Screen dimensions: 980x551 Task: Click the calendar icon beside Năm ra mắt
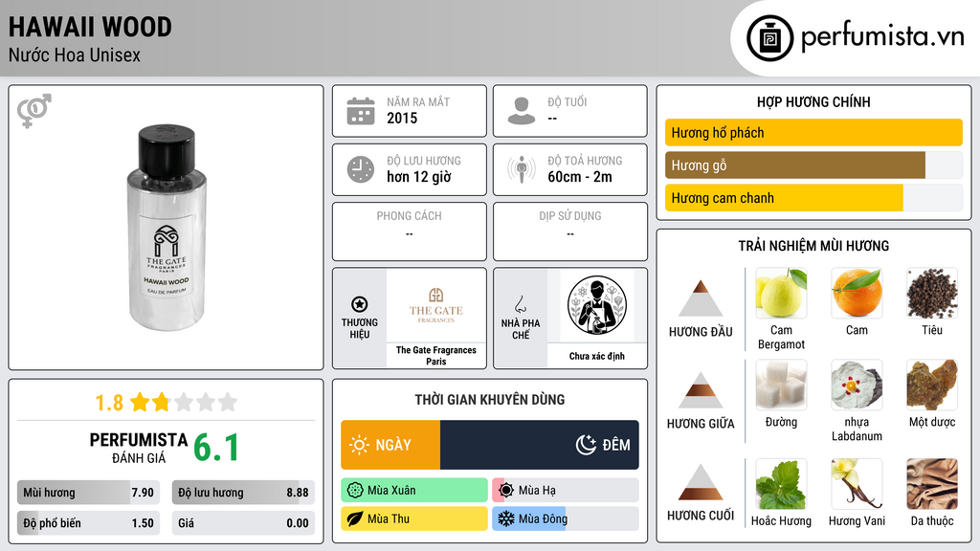coord(361,111)
